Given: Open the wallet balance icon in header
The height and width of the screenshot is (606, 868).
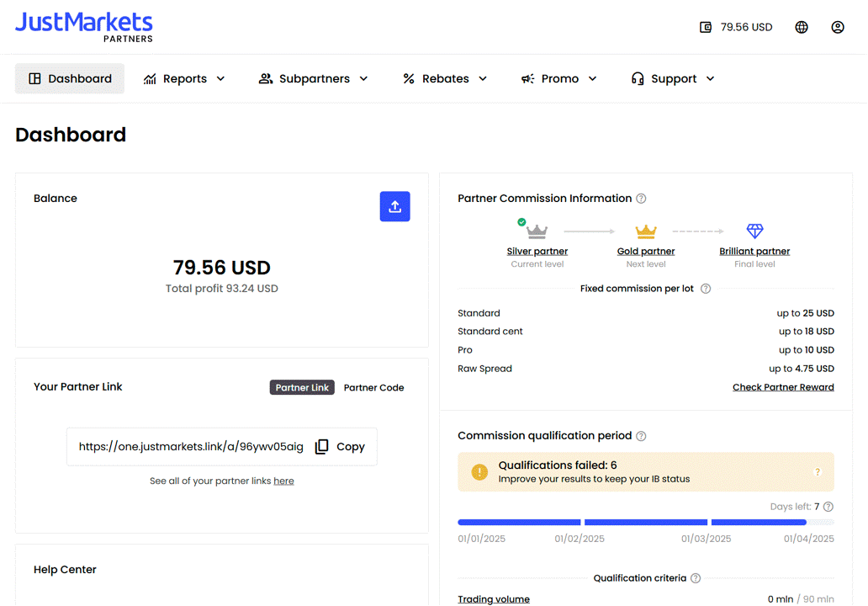Looking at the screenshot, I should click(705, 27).
